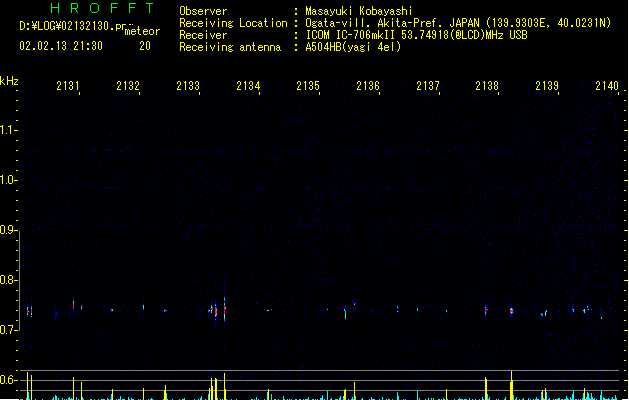Click the 2133 time marker
The image size is (629, 400).
pos(188,85)
